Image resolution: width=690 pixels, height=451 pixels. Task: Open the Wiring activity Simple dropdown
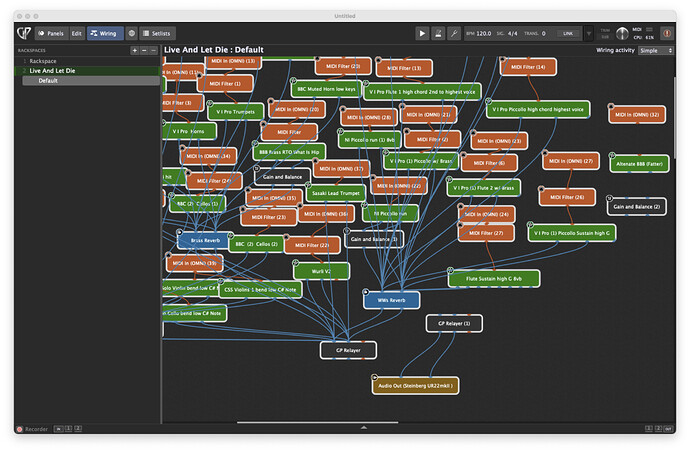(656, 51)
